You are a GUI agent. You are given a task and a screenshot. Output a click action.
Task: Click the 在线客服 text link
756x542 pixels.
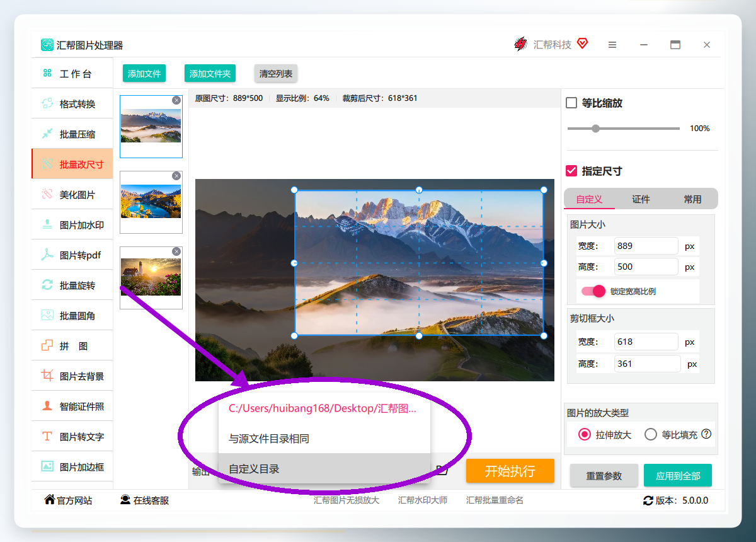pos(151,500)
